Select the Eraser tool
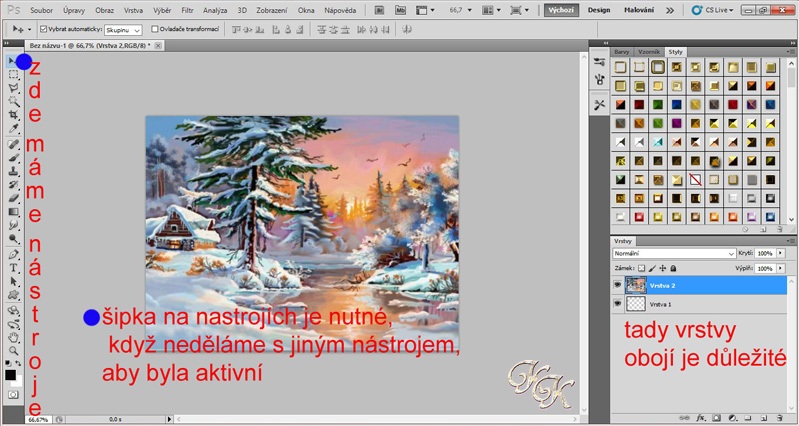Image resolution: width=799 pixels, height=426 pixels. pyautogui.click(x=13, y=198)
